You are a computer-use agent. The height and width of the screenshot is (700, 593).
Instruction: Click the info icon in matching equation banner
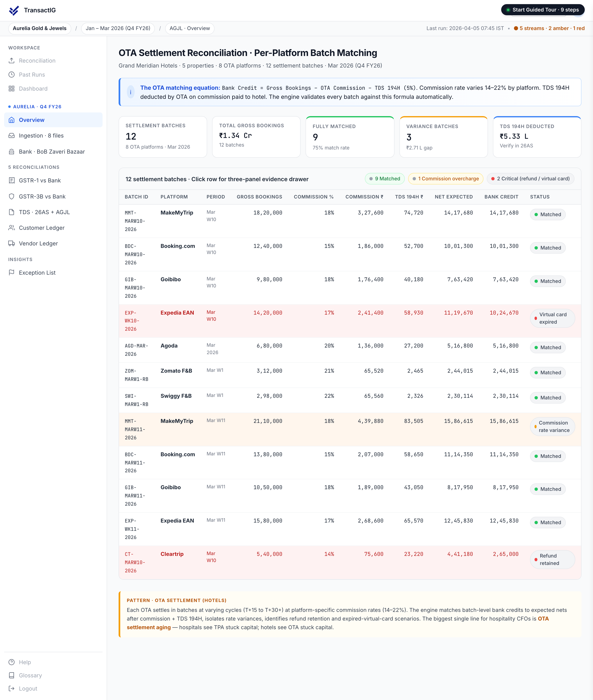pyautogui.click(x=131, y=92)
